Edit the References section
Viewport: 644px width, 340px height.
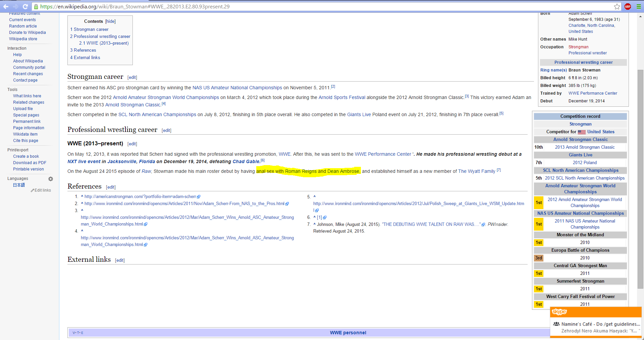[x=111, y=187]
